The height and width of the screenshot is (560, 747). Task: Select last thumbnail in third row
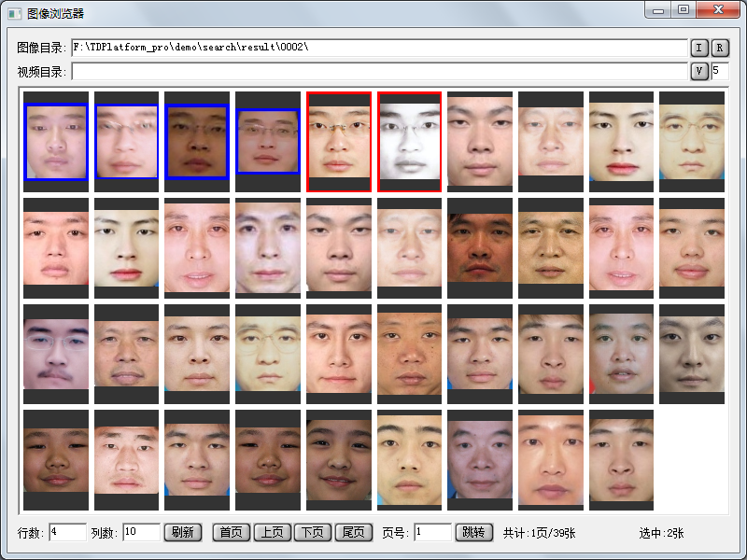(x=692, y=355)
